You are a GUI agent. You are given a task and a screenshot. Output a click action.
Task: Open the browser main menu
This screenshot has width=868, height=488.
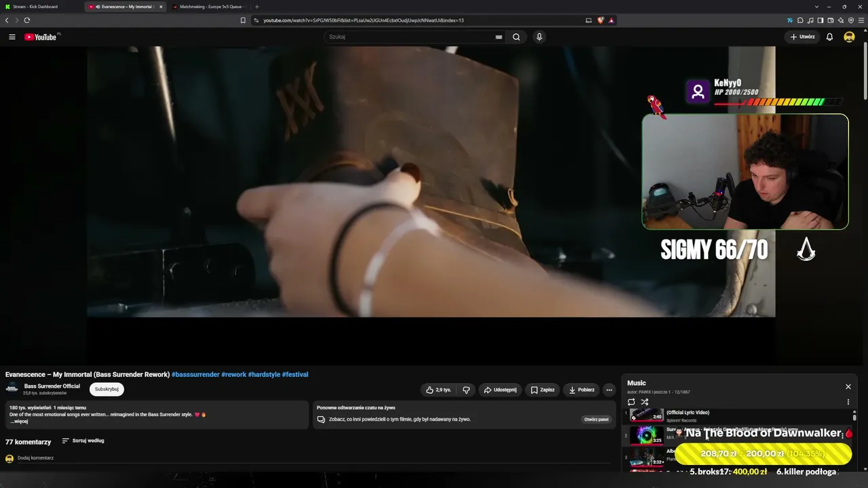[x=861, y=20]
